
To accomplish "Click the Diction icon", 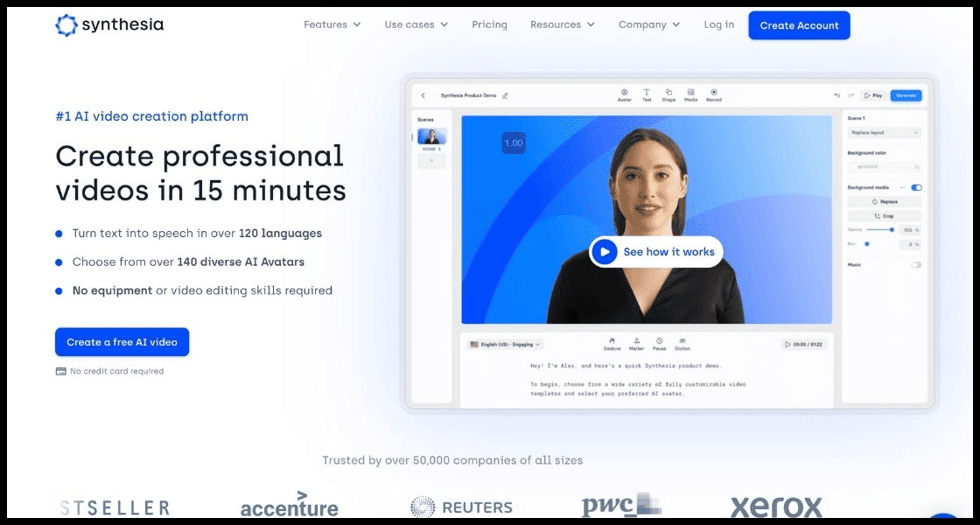I will click(x=682, y=341).
